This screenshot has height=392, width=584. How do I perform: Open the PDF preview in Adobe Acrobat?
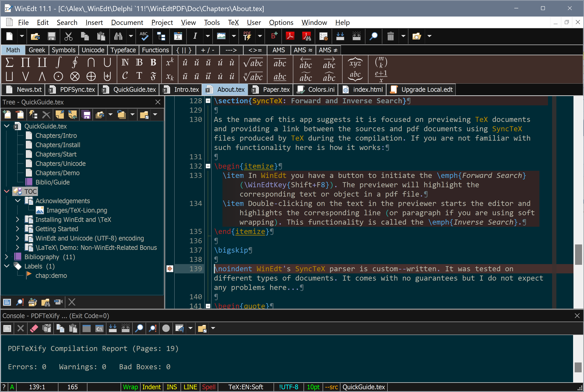point(290,36)
